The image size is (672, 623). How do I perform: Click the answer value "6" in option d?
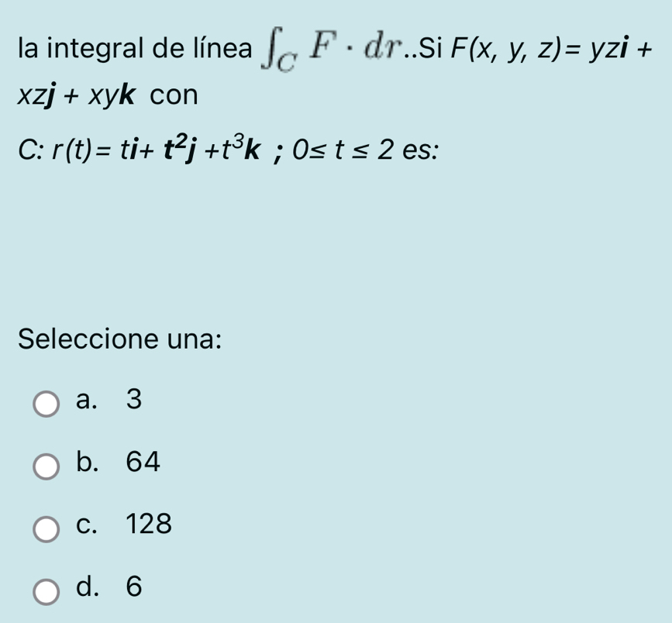133,588
